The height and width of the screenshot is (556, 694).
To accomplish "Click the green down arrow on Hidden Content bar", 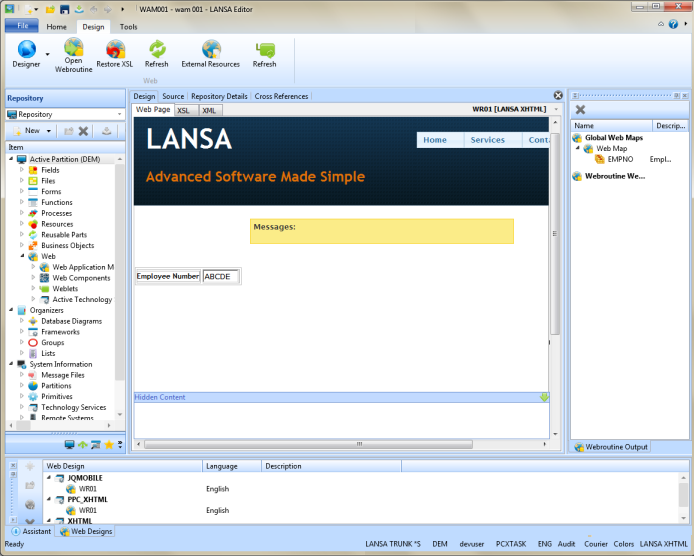I will (x=544, y=397).
